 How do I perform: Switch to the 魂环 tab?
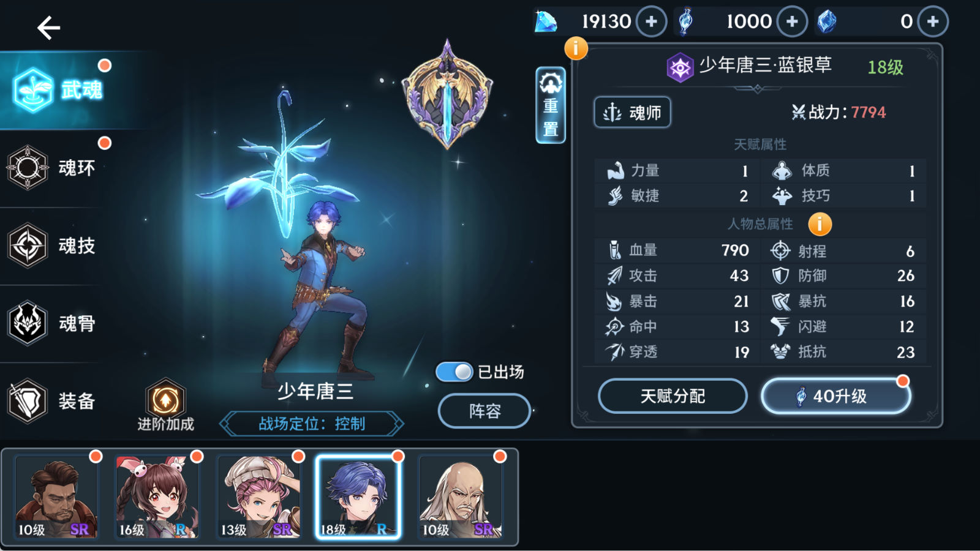[x=55, y=168]
